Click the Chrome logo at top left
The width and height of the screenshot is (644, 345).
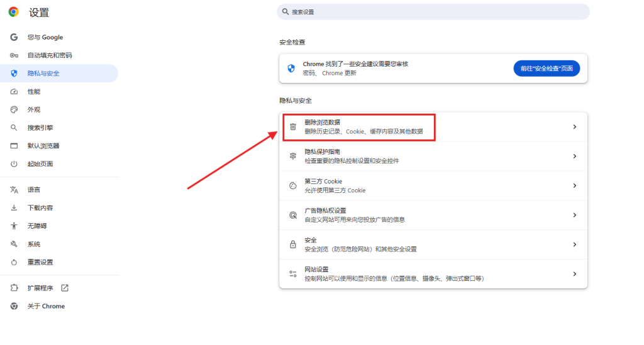pos(14,12)
